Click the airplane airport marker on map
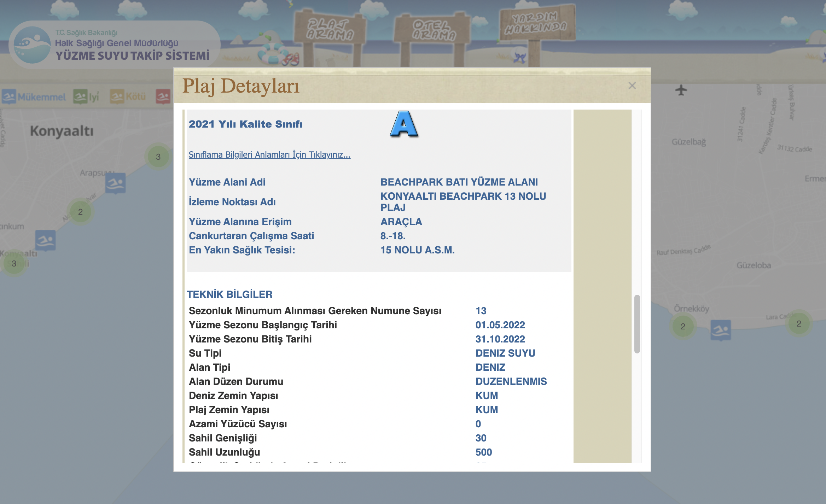This screenshot has width=826, height=504. (681, 90)
